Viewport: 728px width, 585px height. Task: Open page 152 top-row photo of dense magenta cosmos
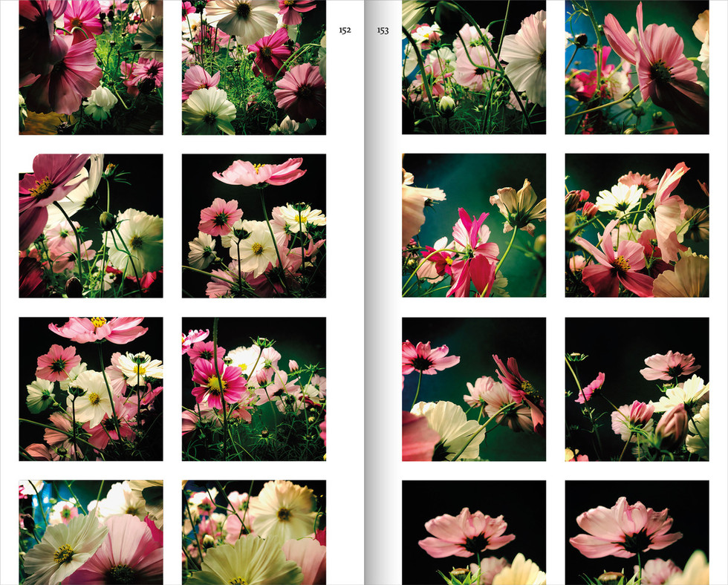pyautogui.click(x=91, y=68)
